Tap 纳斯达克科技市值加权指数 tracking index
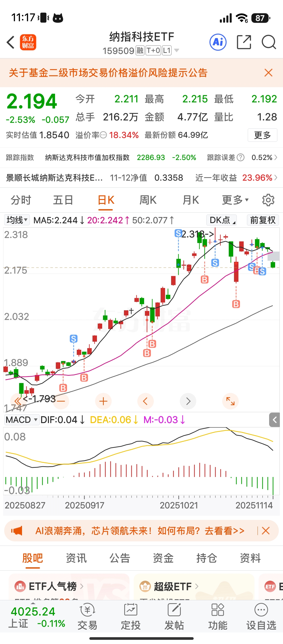The image size is (283, 644). click(88, 158)
